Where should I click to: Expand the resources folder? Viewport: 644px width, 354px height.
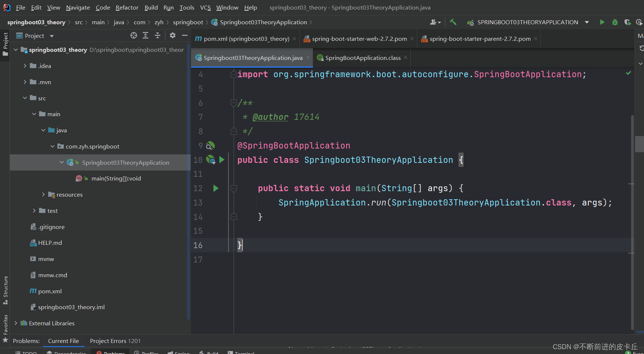pyautogui.click(x=43, y=194)
